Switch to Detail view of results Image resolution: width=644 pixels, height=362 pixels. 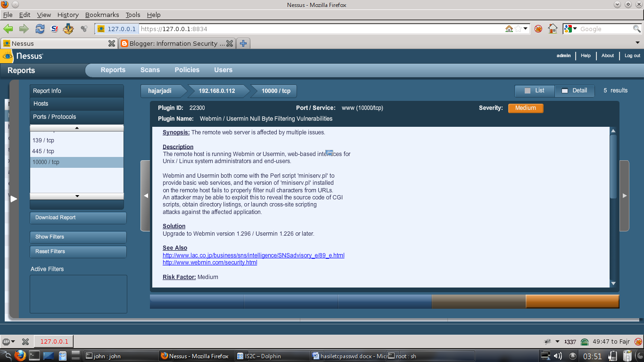pyautogui.click(x=574, y=91)
